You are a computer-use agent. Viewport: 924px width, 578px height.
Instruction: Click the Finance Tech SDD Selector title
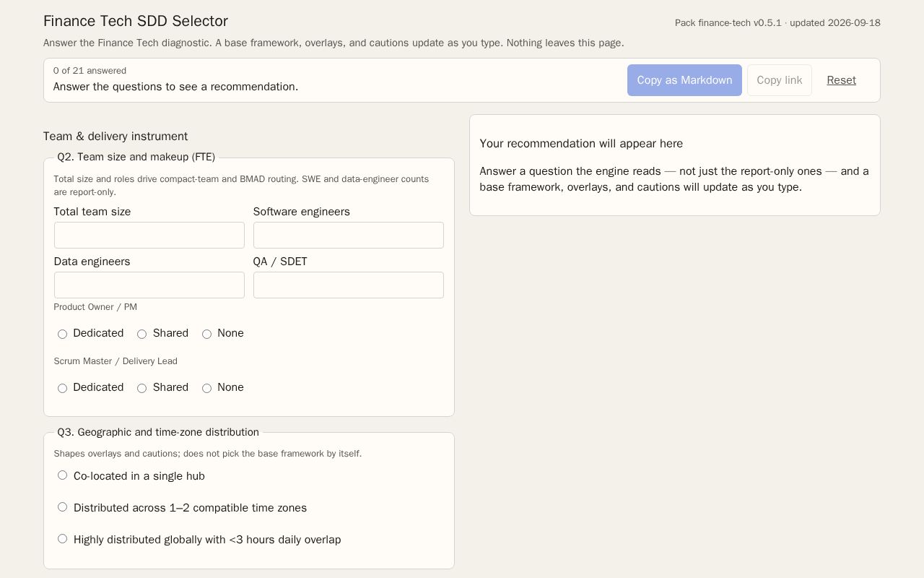(136, 21)
